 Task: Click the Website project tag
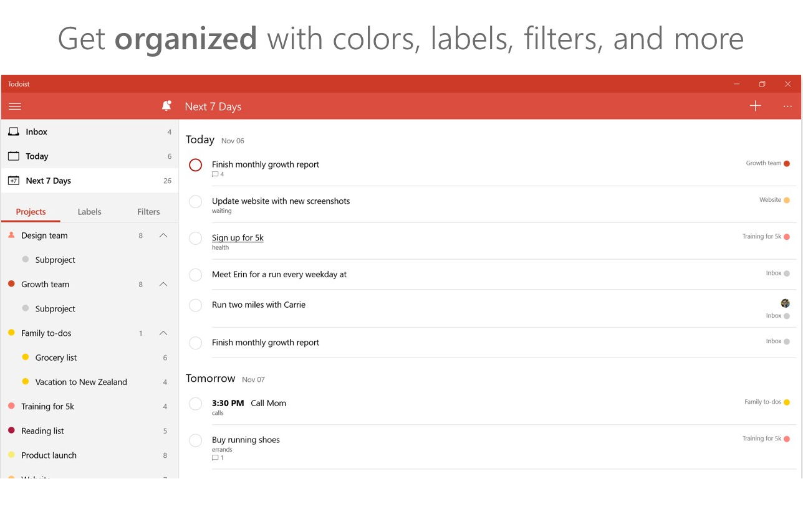coord(774,200)
